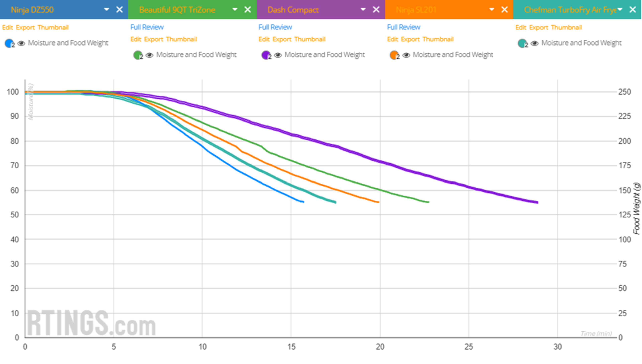Open Full Review link for Dash Compact
Screen dimensions: 642x364
coord(275,27)
